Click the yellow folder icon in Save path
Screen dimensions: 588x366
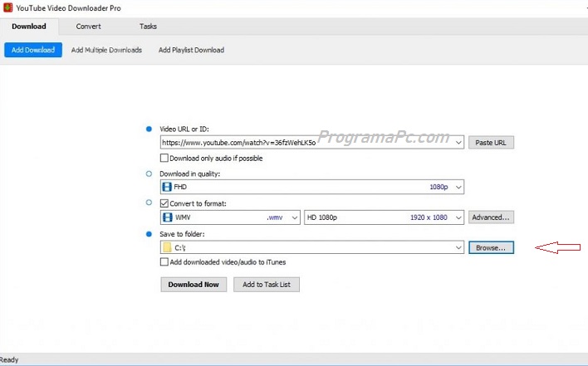pos(167,247)
